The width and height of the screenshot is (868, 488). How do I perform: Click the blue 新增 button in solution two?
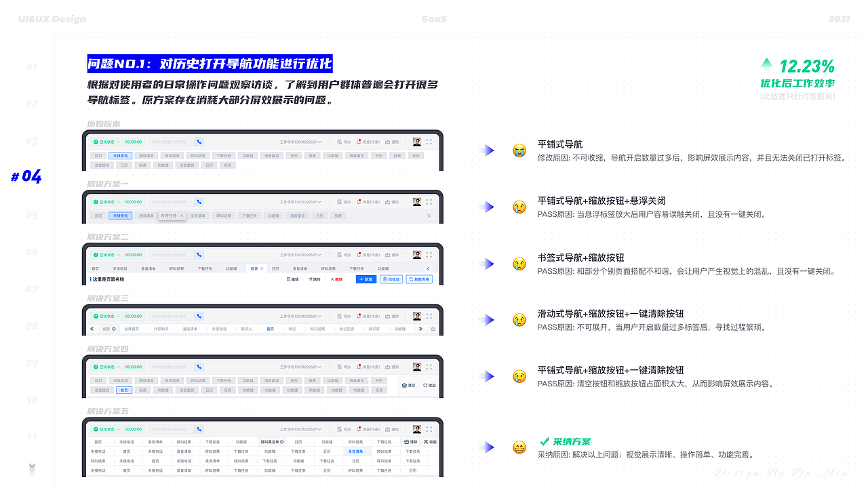[366, 279]
